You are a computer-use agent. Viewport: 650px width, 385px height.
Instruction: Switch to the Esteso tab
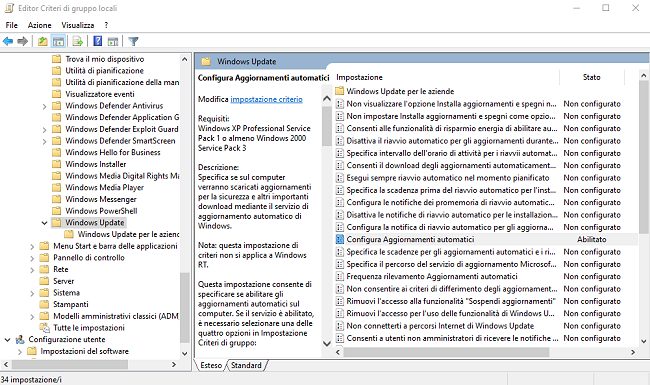coord(211,366)
